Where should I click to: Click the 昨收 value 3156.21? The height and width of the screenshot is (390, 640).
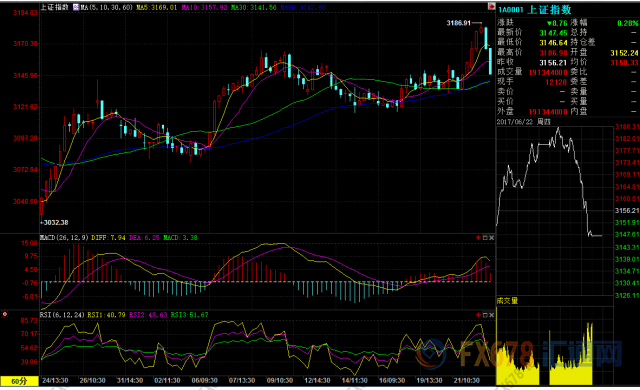pyautogui.click(x=553, y=62)
